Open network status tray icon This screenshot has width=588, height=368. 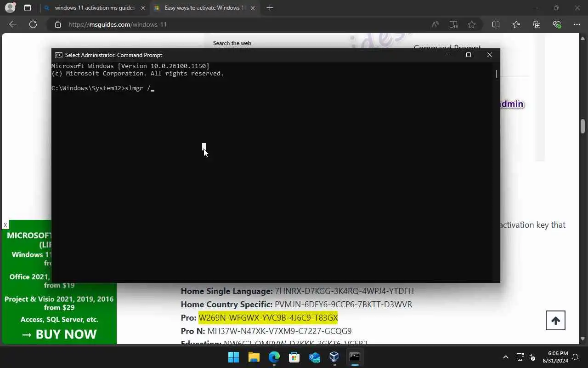point(520,357)
